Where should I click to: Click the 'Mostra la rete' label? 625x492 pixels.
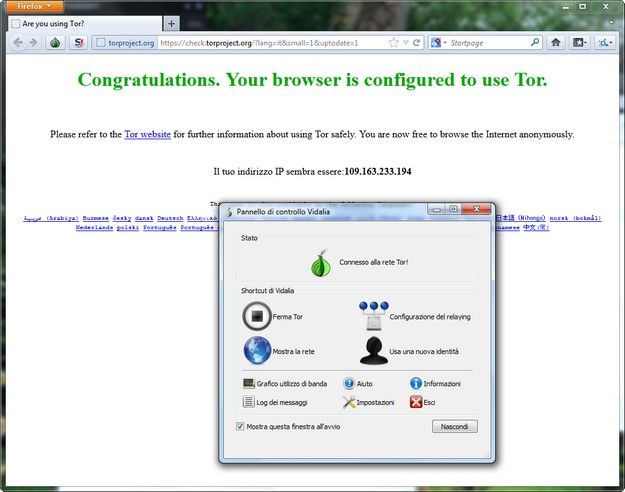click(293, 351)
